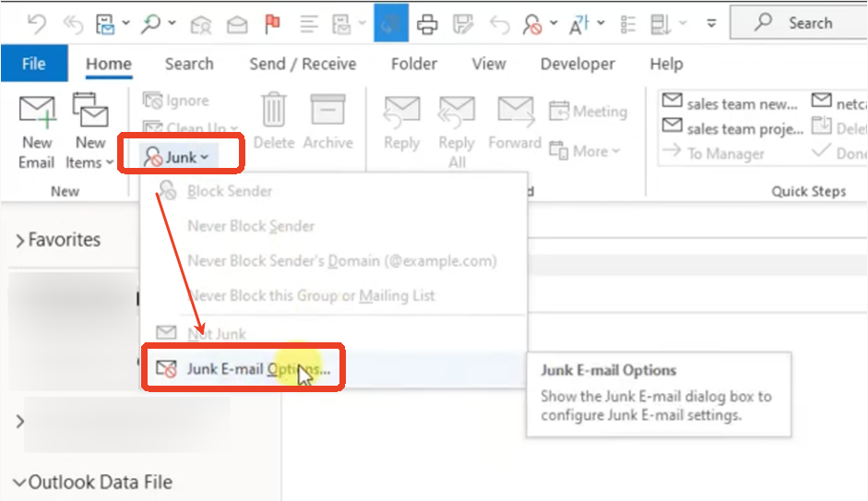Open the Send / Receive tab
The width and height of the screenshot is (868, 501).
point(303,65)
